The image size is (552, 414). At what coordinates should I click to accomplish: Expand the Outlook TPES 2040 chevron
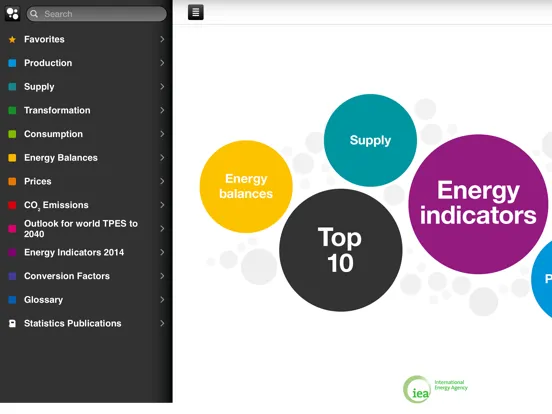click(x=162, y=229)
